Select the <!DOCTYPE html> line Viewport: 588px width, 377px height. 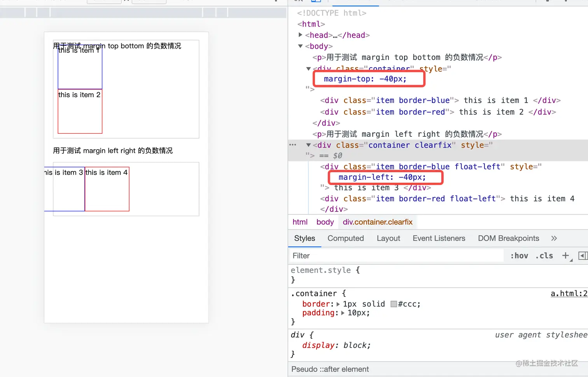(332, 13)
